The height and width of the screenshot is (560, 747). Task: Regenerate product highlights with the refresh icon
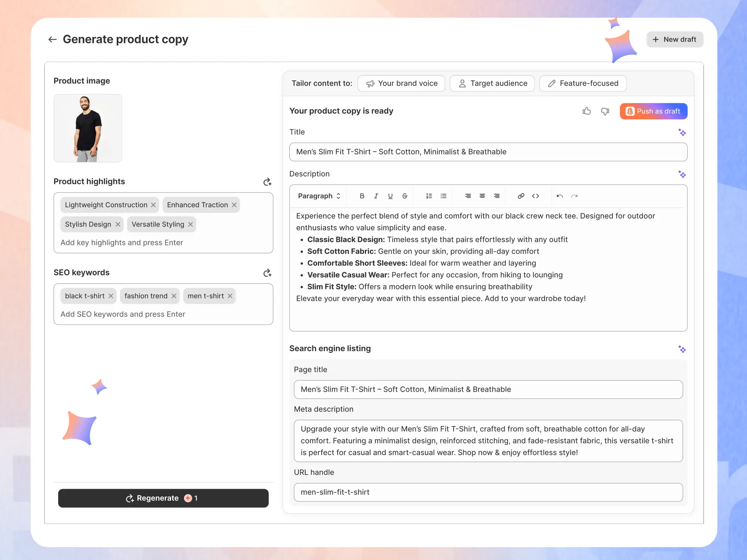click(x=267, y=182)
